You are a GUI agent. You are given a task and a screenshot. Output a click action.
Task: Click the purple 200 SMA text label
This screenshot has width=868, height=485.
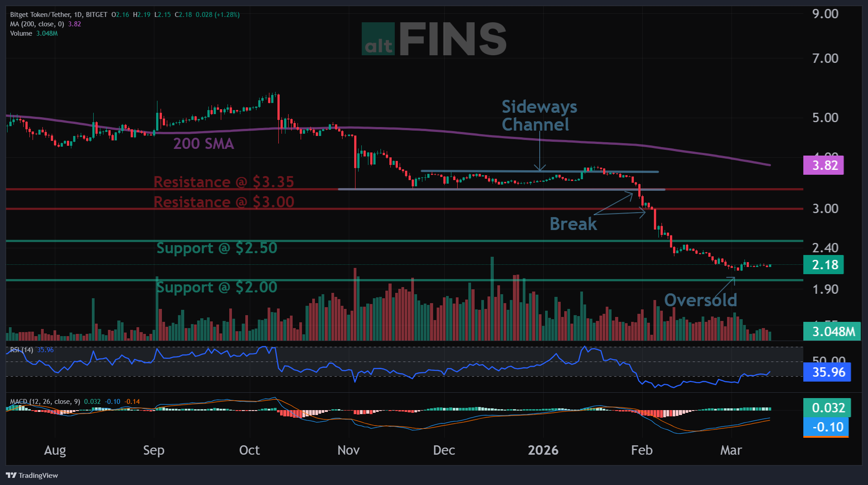coord(203,144)
